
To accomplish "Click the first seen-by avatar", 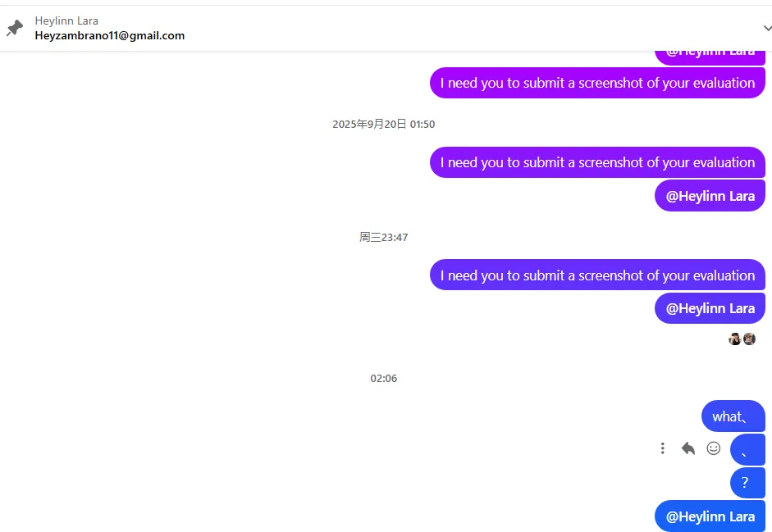I will point(734,339).
